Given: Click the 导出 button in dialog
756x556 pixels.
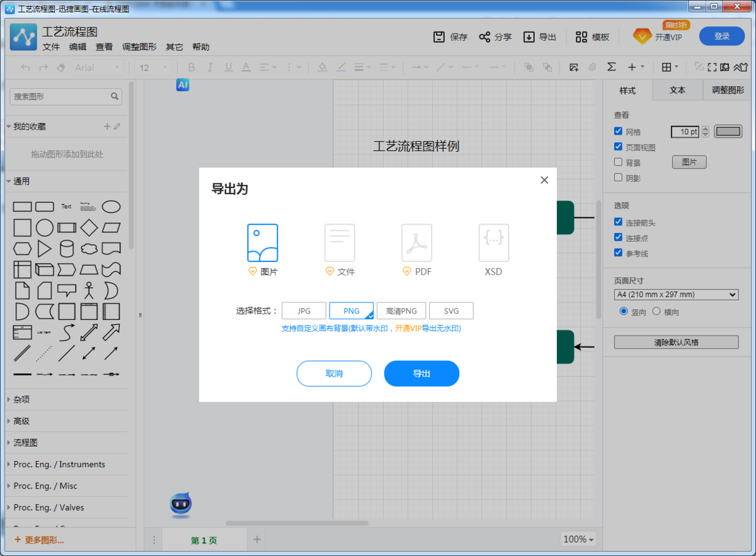Looking at the screenshot, I should click(x=421, y=373).
